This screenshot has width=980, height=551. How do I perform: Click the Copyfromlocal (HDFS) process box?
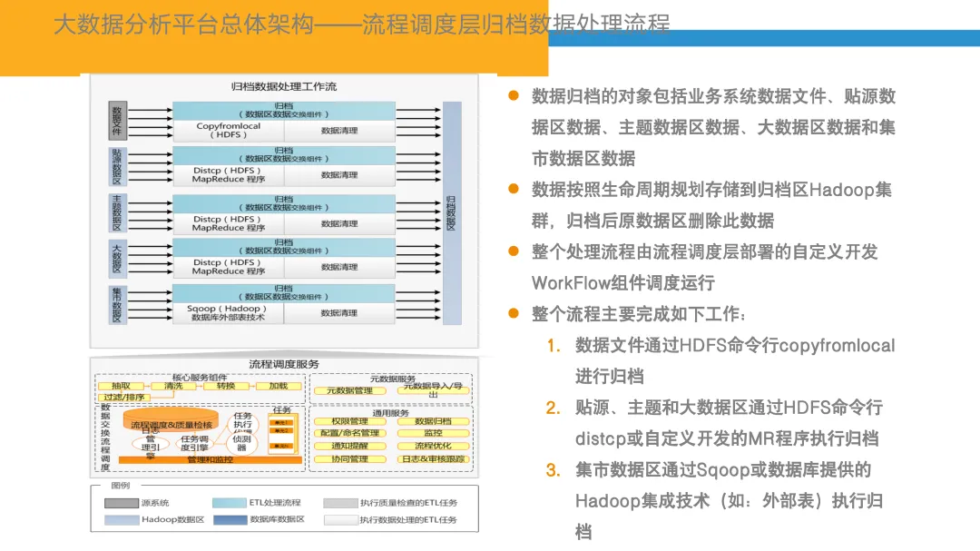(x=228, y=130)
